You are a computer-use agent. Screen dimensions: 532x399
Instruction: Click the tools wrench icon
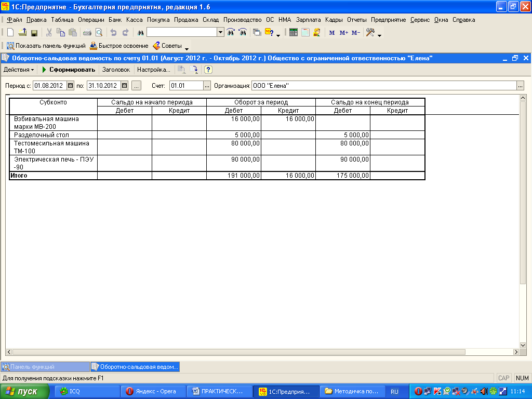(370, 33)
